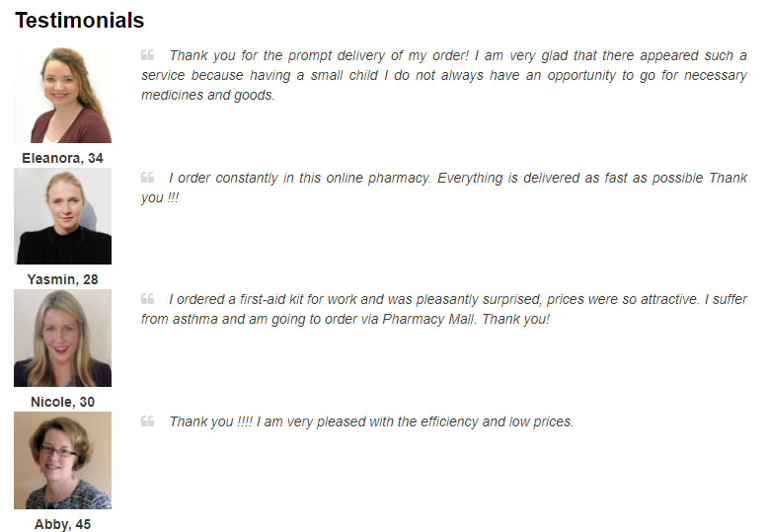Open the photo above the Eleanora, 34 caption
Screen dimensions: 769x532
pos(63,95)
